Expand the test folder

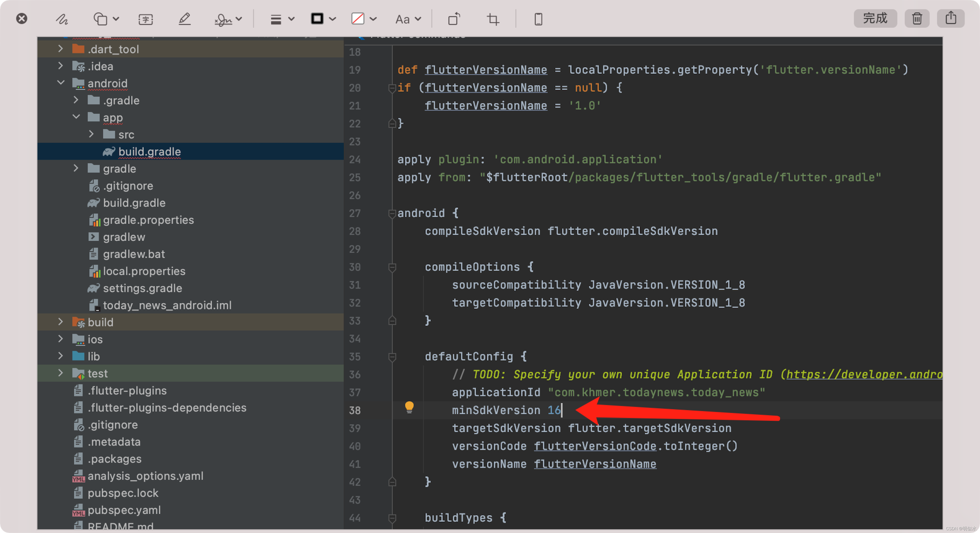click(60, 373)
